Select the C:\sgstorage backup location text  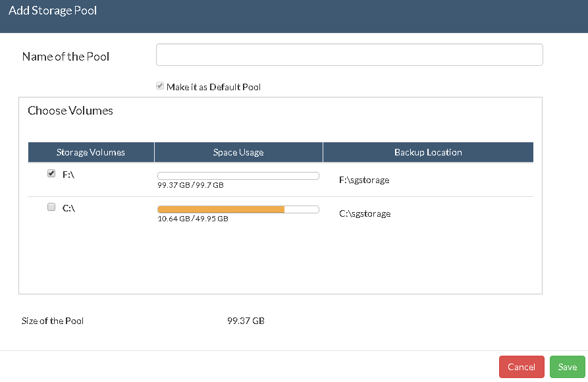click(365, 213)
